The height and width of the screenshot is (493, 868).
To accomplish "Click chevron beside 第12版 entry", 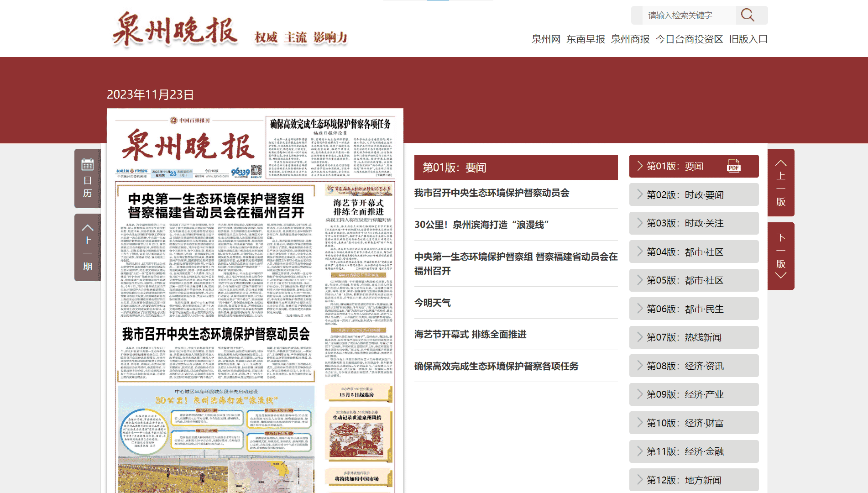I will tap(640, 480).
